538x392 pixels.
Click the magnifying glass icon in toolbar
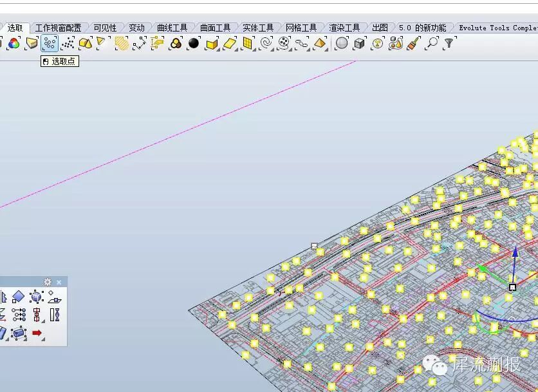pos(432,43)
